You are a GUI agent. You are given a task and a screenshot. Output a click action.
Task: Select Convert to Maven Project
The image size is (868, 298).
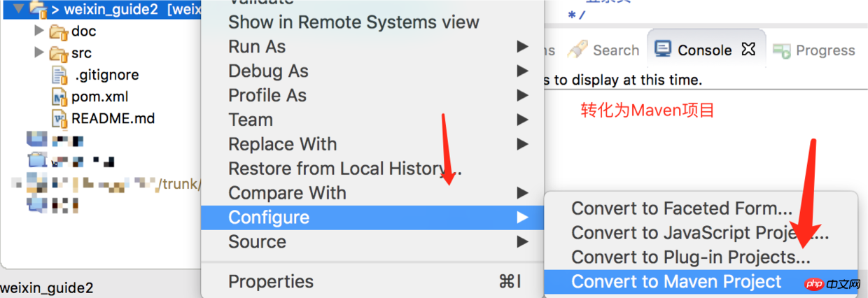(676, 282)
